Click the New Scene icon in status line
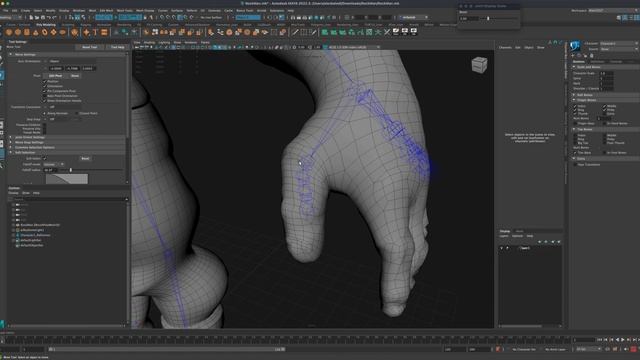This screenshot has height=360, width=640. click(x=31, y=18)
